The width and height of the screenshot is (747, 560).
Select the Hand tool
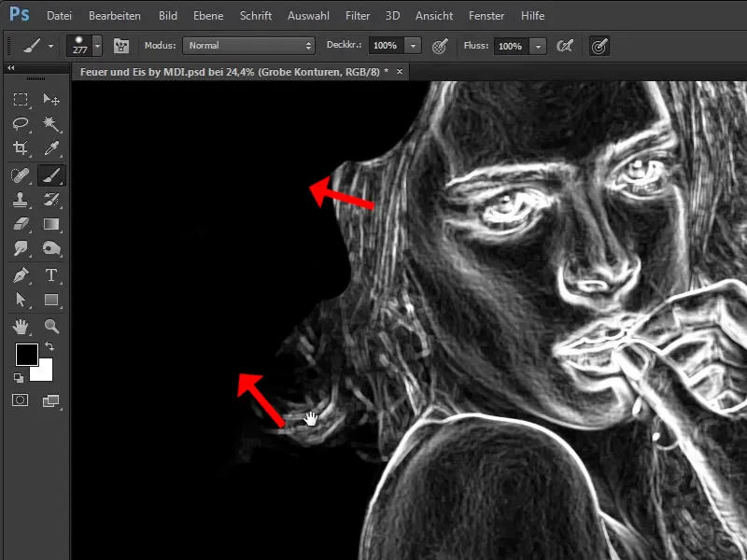[20, 327]
